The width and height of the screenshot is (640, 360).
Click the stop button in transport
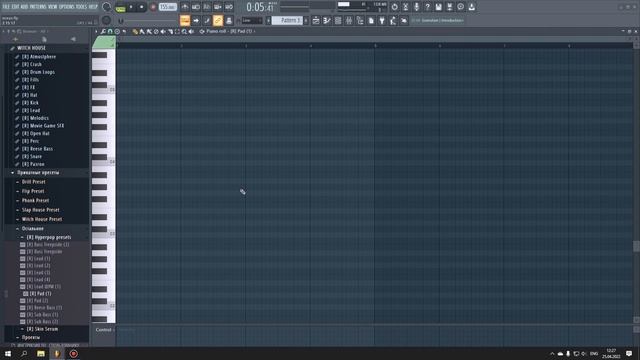coord(142,7)
